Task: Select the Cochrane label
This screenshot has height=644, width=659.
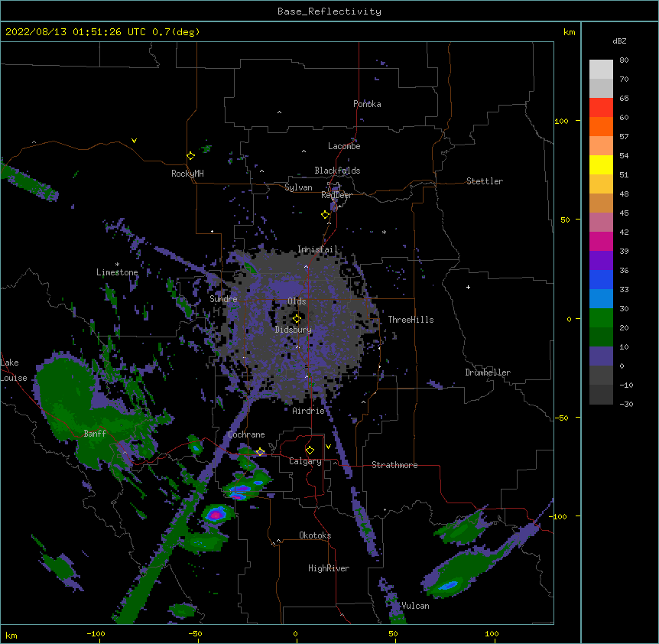Action: pos(246,434)
